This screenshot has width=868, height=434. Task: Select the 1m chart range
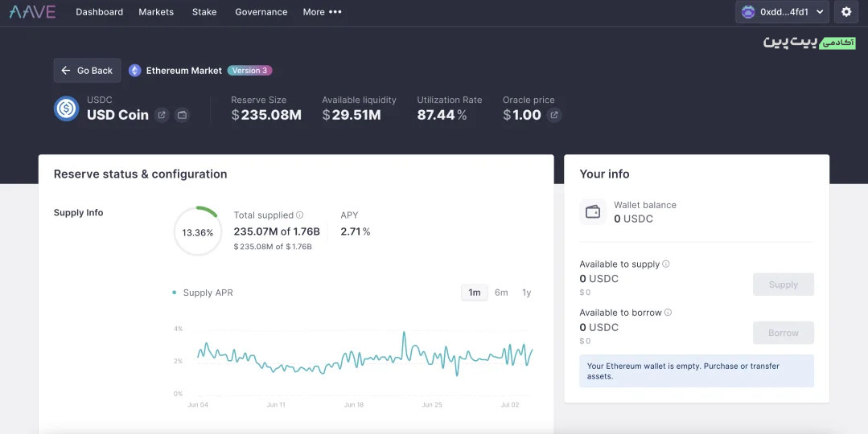tap(475, 293)
